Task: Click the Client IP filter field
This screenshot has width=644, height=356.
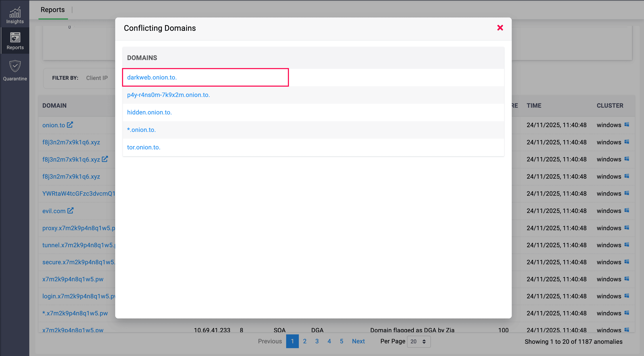Action: [97, 78]
